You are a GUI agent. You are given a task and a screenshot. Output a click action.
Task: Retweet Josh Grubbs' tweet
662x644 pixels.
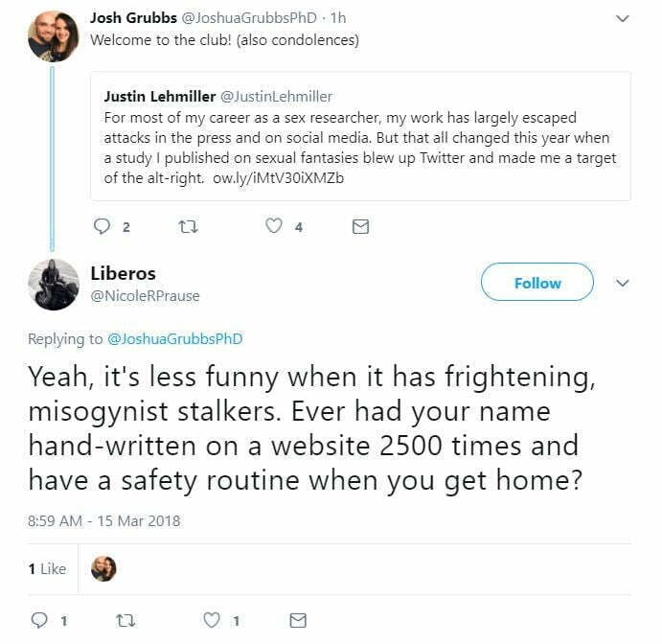tap(188, 227)
